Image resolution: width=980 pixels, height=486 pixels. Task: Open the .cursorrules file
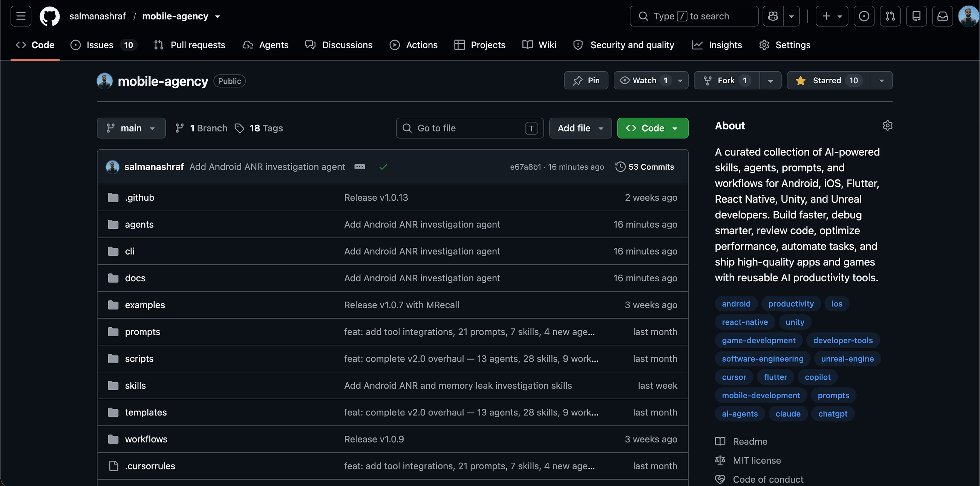click(150, 466)
